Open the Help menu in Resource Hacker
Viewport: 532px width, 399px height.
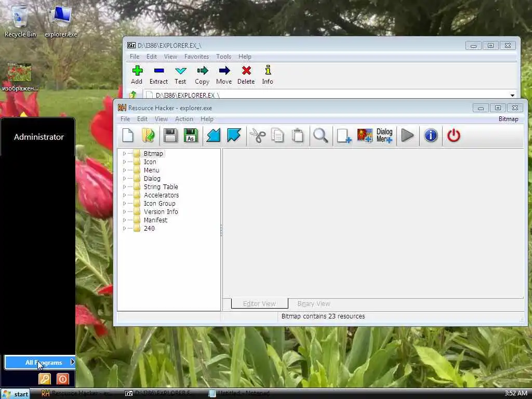point(207,119)
